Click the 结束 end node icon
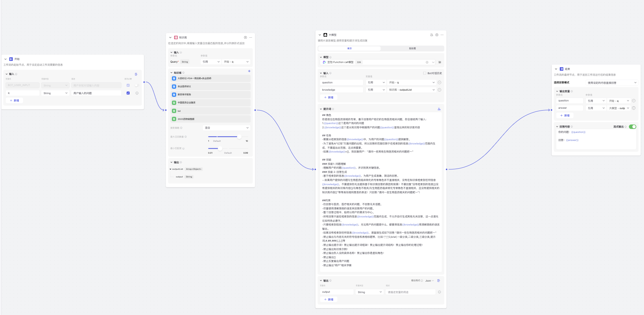Viewport: 644px width, 315px height. [562, 69]
